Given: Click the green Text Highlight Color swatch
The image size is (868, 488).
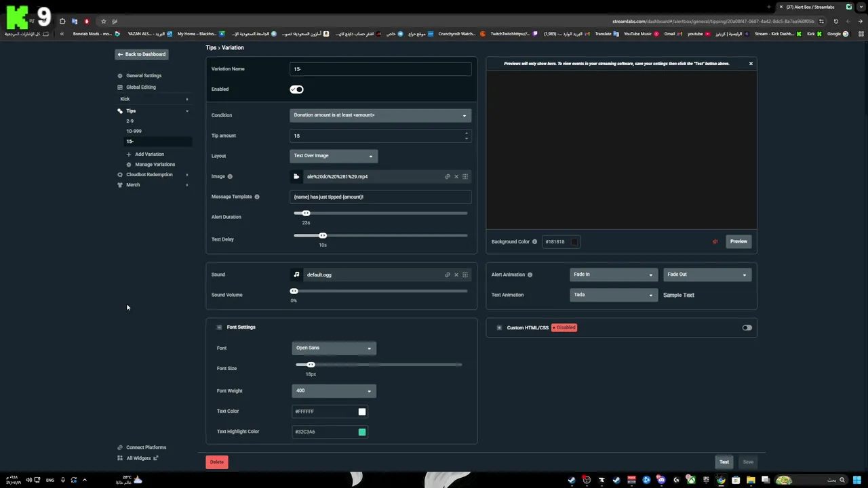Looking at the screenshot, I should (362, 432).
